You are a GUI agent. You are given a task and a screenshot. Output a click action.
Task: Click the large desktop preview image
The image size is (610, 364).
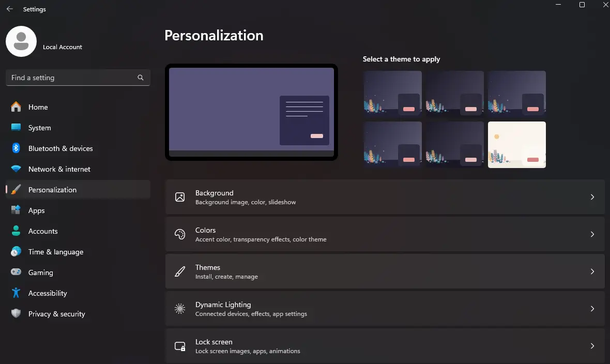tap(251, 112)
